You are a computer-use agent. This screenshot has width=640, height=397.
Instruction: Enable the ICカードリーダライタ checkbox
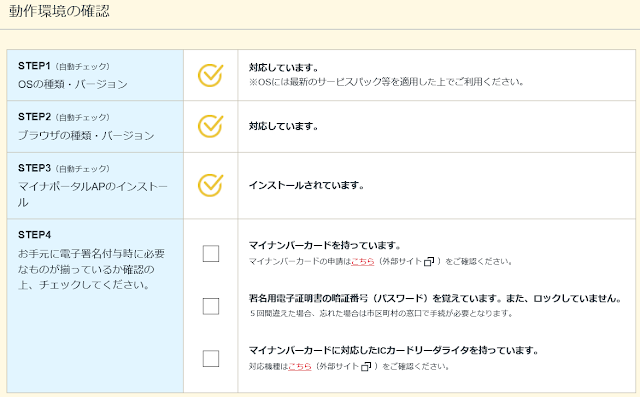211,358
